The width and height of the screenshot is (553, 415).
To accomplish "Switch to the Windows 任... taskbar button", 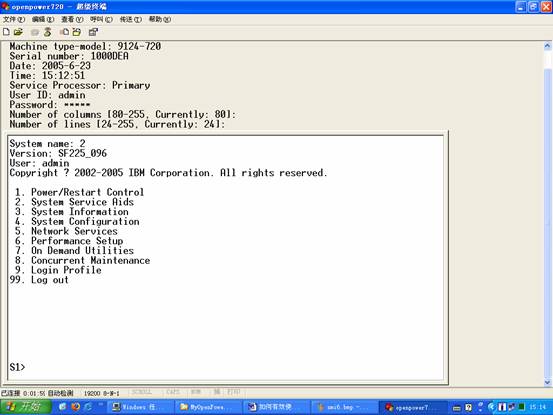I will pos(141,407).
